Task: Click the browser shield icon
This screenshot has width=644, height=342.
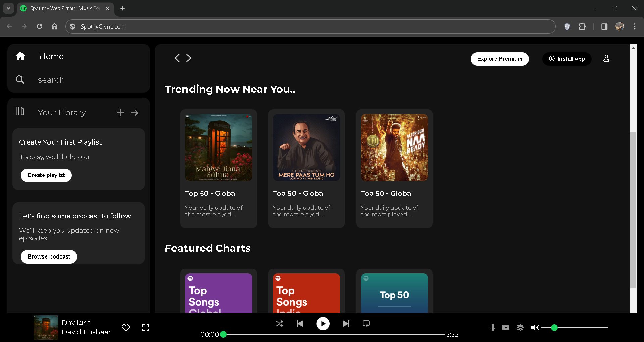Action: pos(567,26)
